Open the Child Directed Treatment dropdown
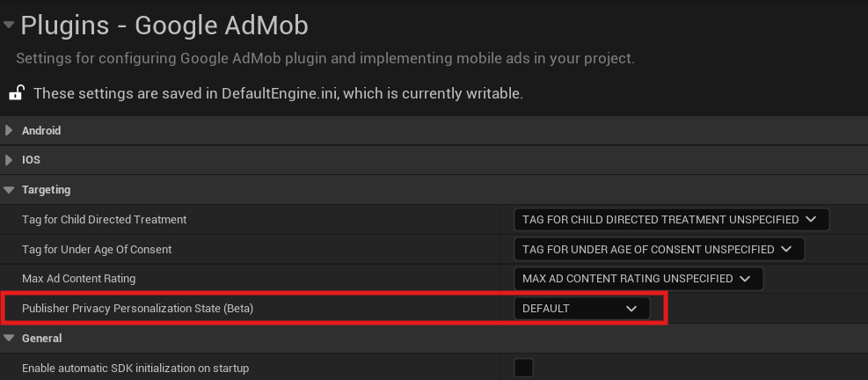 click(x=670, y=219)
